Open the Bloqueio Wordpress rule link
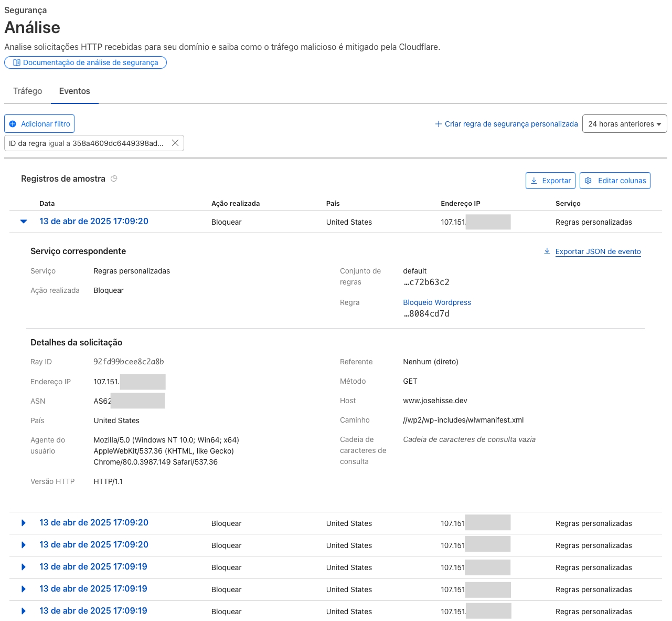This screenshot has height=621, width=672. 436,302
